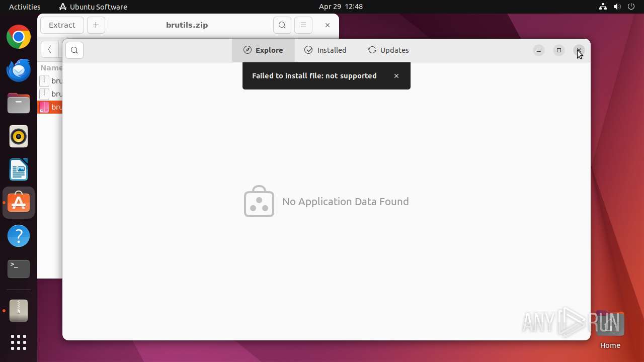Dismiss the 'Failed to install file' notification
The width and height of the screenshot is (644, 362).
click(396, 76)
